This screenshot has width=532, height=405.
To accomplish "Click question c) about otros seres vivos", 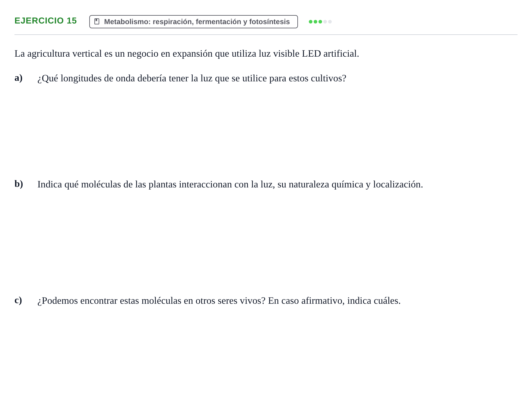I will click(x=219, y=301).
